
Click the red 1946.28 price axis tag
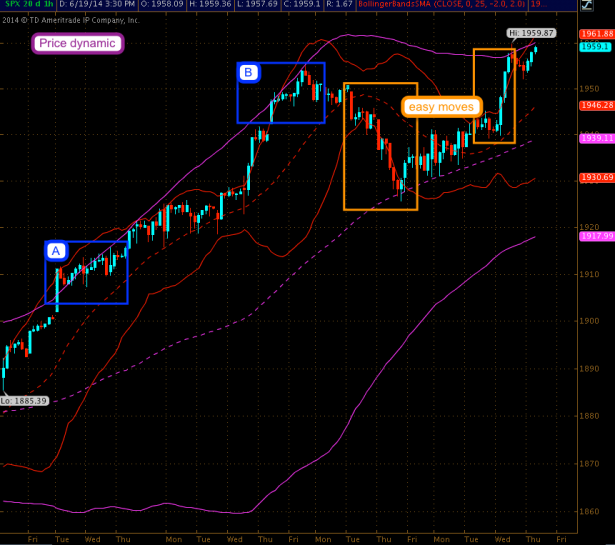point(596,105)
